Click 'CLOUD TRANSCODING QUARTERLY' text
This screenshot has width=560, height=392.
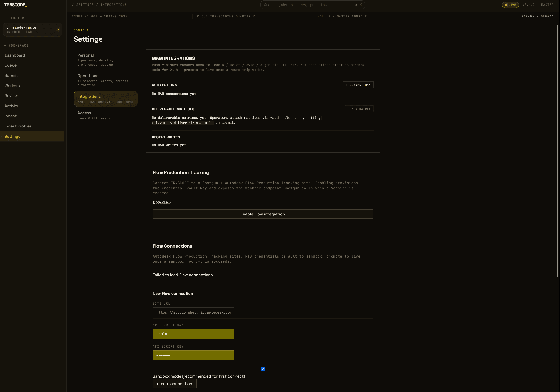pos(226,16)
